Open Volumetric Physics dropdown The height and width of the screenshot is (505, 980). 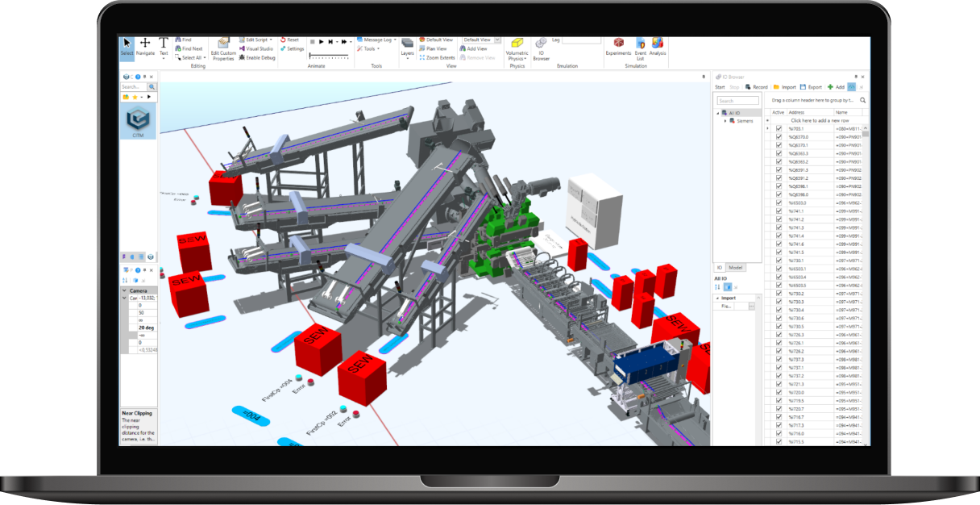pyautogui.click(x=517, y=48)
